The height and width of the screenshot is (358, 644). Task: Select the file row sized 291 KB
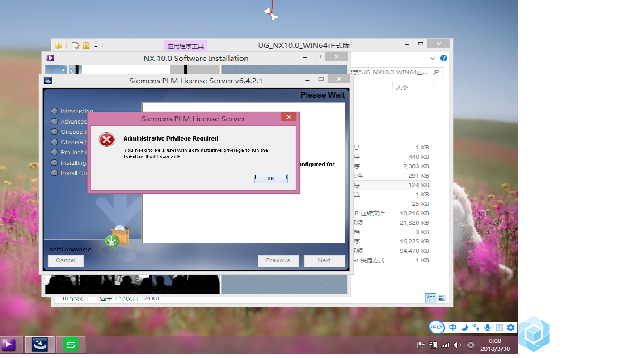click(391, 176)
